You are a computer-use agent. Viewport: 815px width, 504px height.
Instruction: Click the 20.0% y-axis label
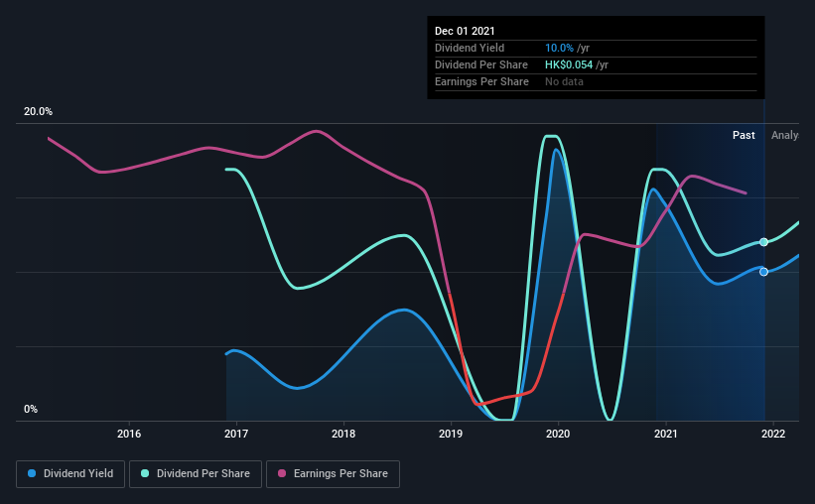tap(38, 111)
